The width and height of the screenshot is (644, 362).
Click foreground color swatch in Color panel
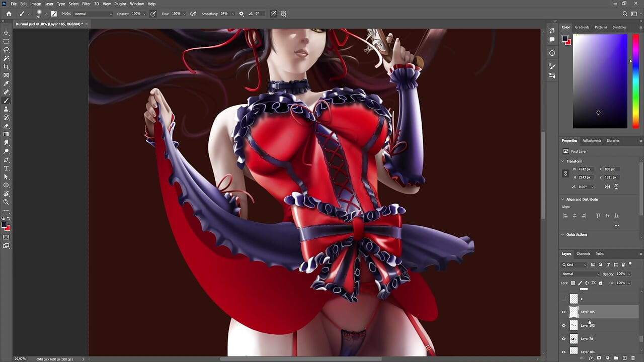coord(565,39)
